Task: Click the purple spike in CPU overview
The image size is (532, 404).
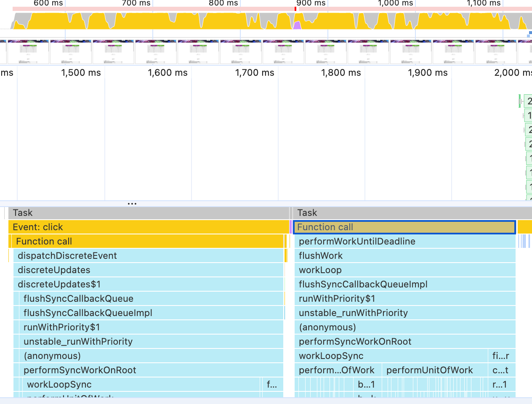Action: [297, 25]
